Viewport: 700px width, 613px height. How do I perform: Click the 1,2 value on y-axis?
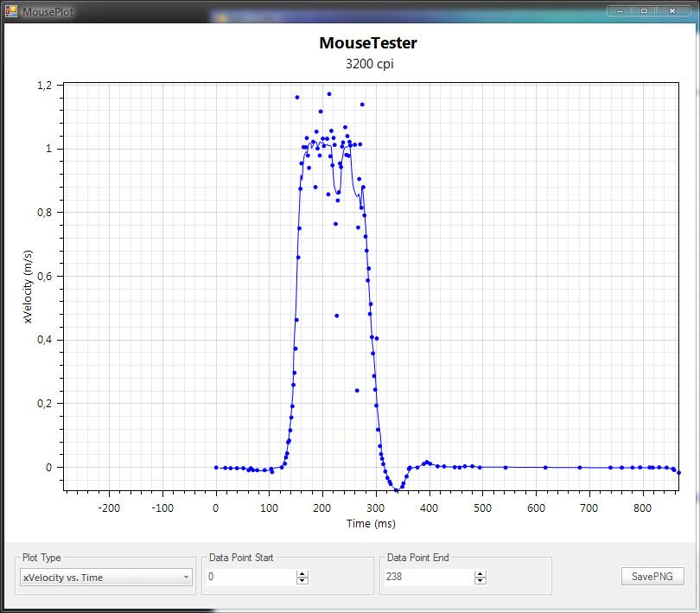[x=44, y=85]
